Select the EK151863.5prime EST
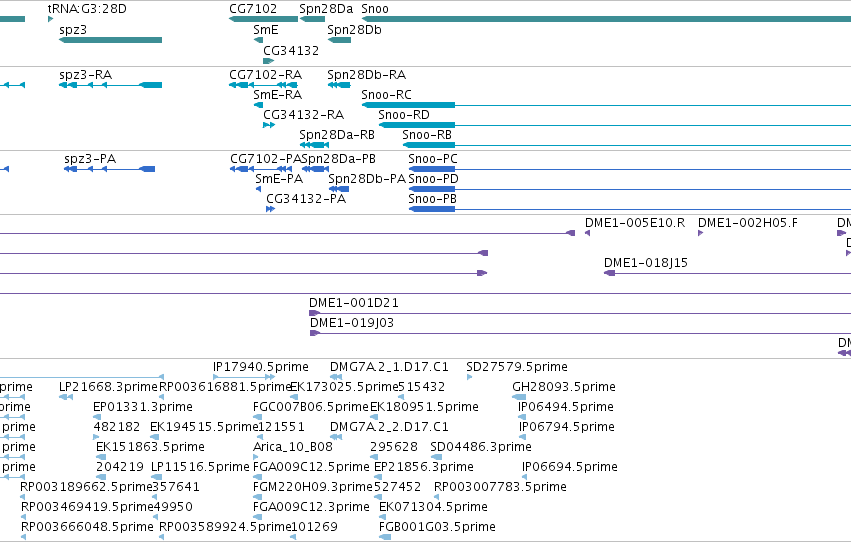Image resolution: width=851 pixels, height=542 pixels. click(101, 457)
